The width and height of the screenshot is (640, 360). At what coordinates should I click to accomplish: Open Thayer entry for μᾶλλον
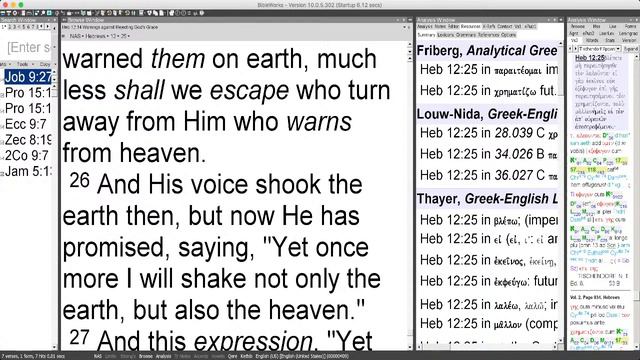point(489,324)
